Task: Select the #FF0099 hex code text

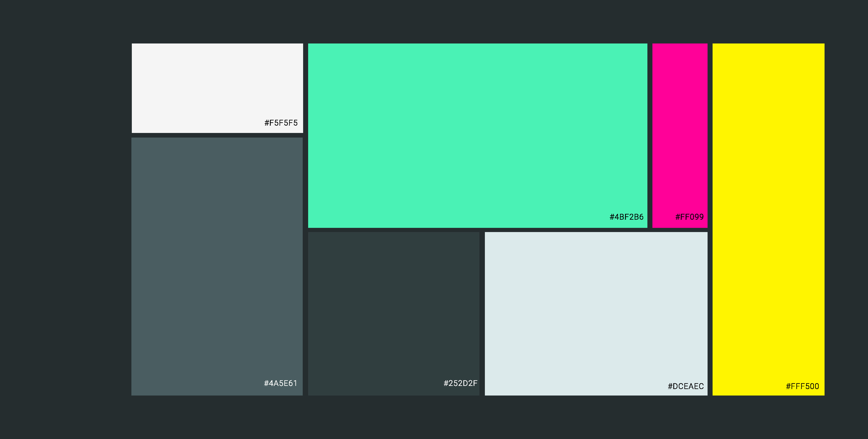Action: [689, 217]
